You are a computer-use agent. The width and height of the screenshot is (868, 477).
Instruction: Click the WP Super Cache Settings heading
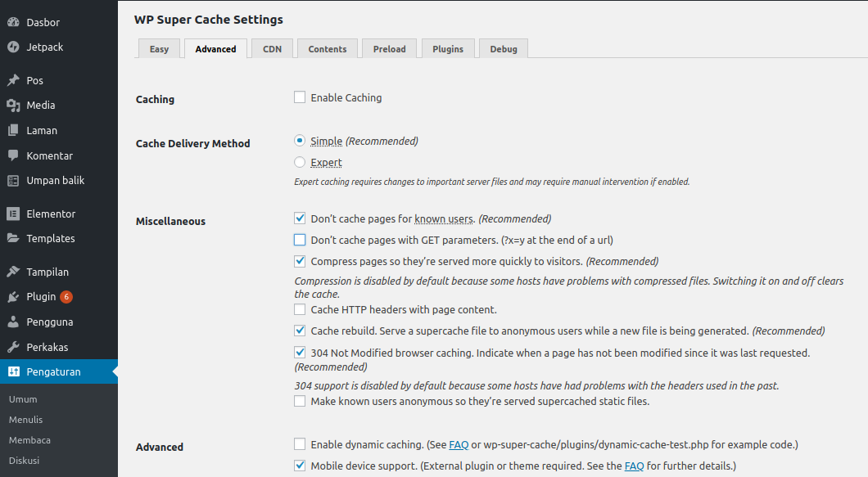pyautogui.click(x=209, y=20)
